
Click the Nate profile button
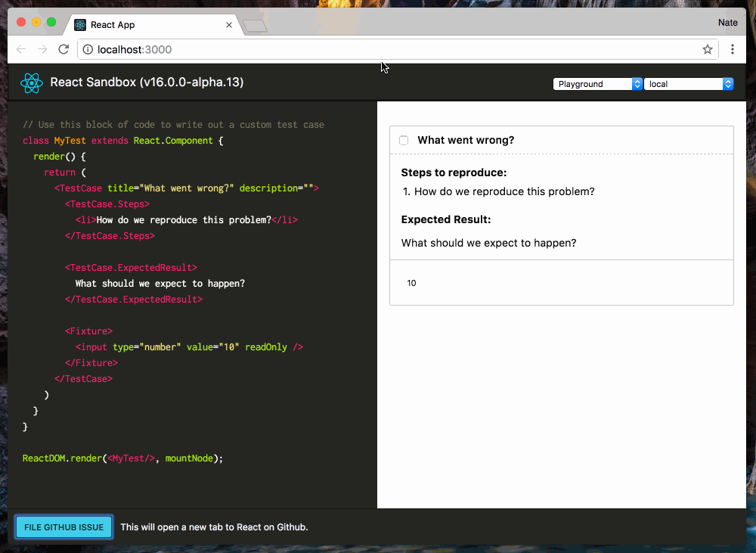pyautogui.click(x=727, y=23)
